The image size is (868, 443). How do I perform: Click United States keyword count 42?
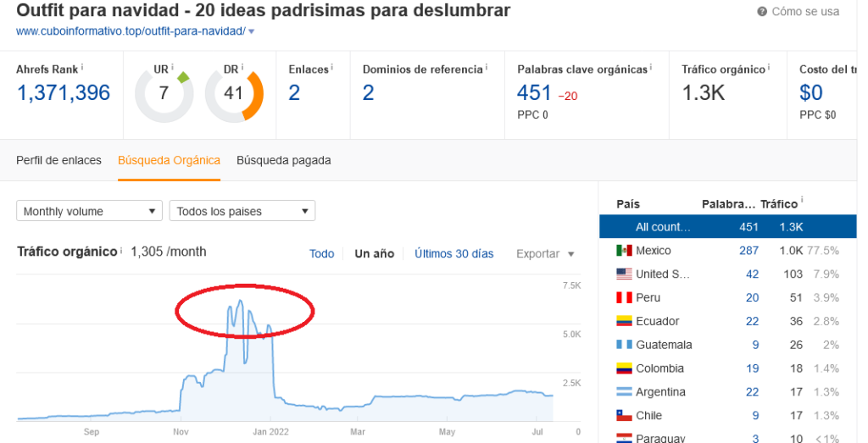tap(752, 274)
